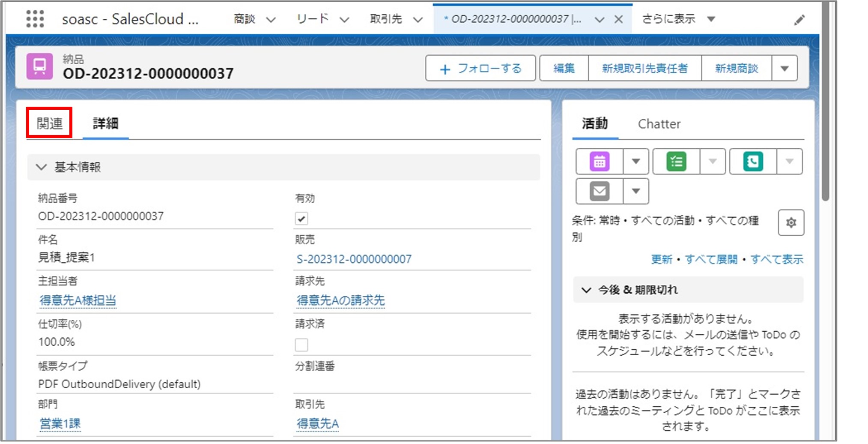This screenshot has height=444, width=868.
Task: Open the 得意先Aの請求先 link
Action: (341, 300)
